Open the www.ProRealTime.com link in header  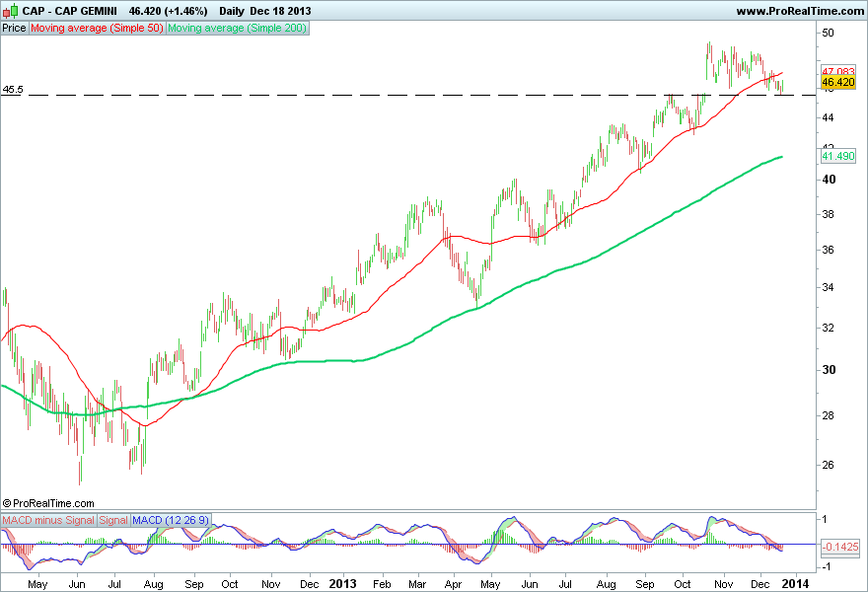pos(800,11)
